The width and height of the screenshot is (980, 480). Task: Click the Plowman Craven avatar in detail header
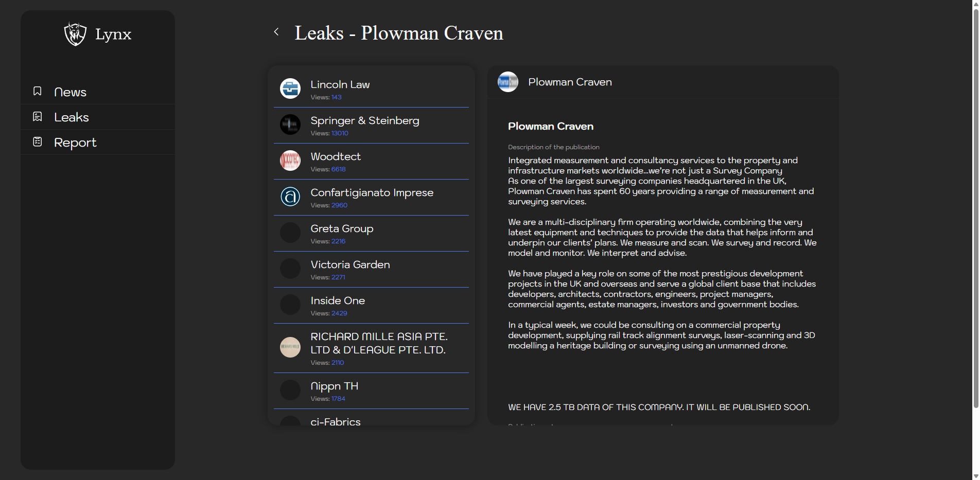[508, 82]
